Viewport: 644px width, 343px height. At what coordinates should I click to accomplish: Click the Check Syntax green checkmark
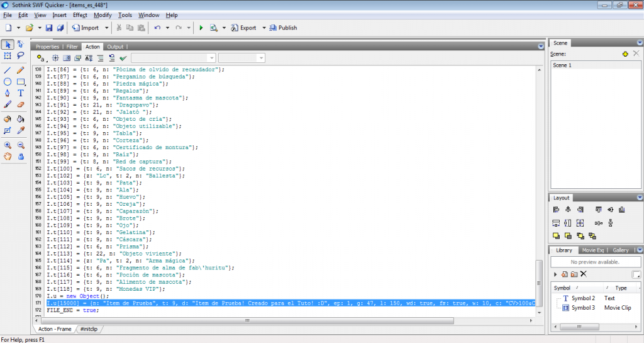coord(123,58)
